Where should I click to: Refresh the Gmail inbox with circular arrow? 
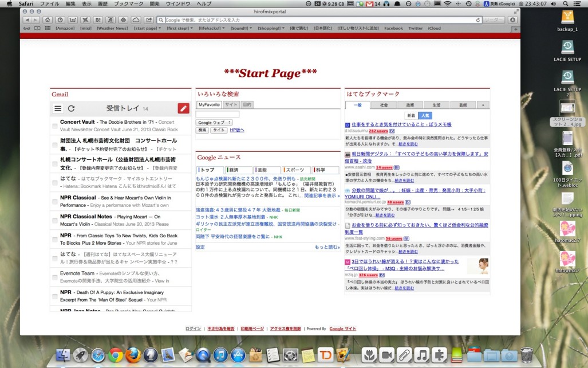coord(71,108)
